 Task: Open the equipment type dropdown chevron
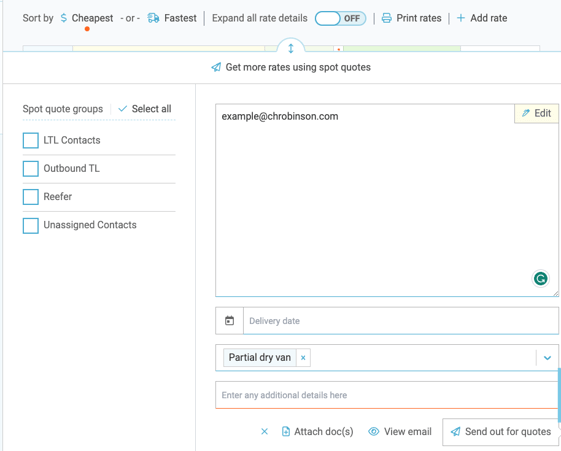tap(547, 358)
